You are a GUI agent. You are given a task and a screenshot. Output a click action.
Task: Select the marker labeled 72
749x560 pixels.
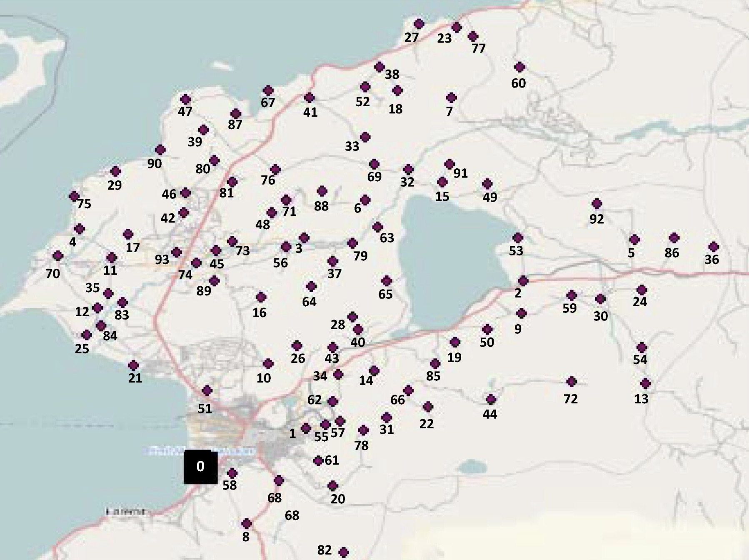pyautogui.click(x=571, y=382)
